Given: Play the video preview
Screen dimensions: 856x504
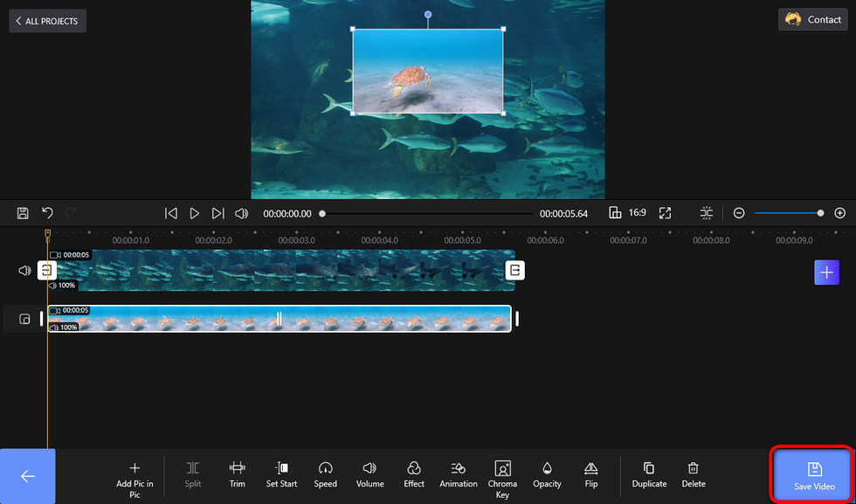Looking at the screenshot, I should pyautogui.click(x=194, y=213).
